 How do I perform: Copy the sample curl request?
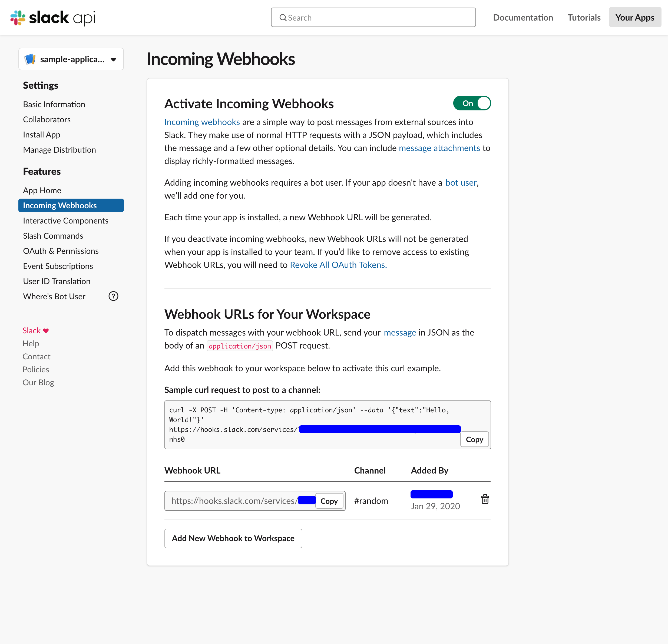point(474,439)
